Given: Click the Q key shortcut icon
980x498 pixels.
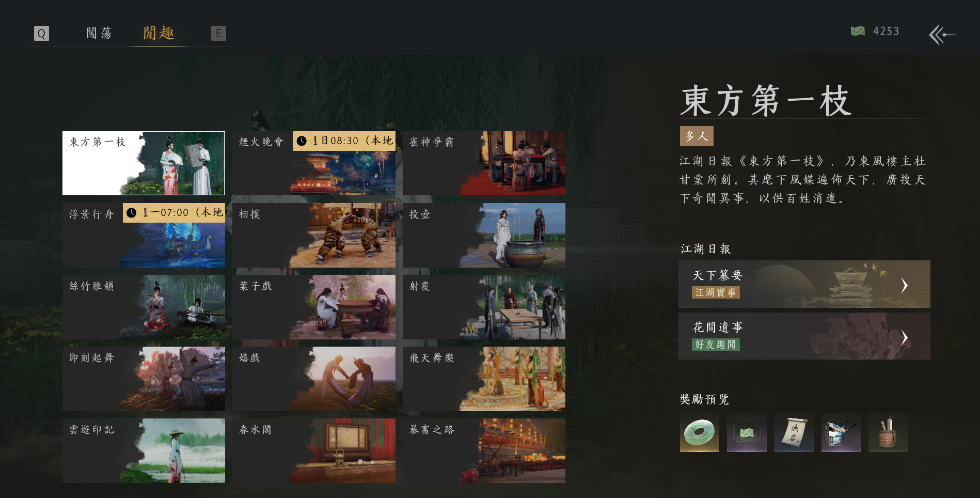Looking at the screenshot, I should (41, 34).
